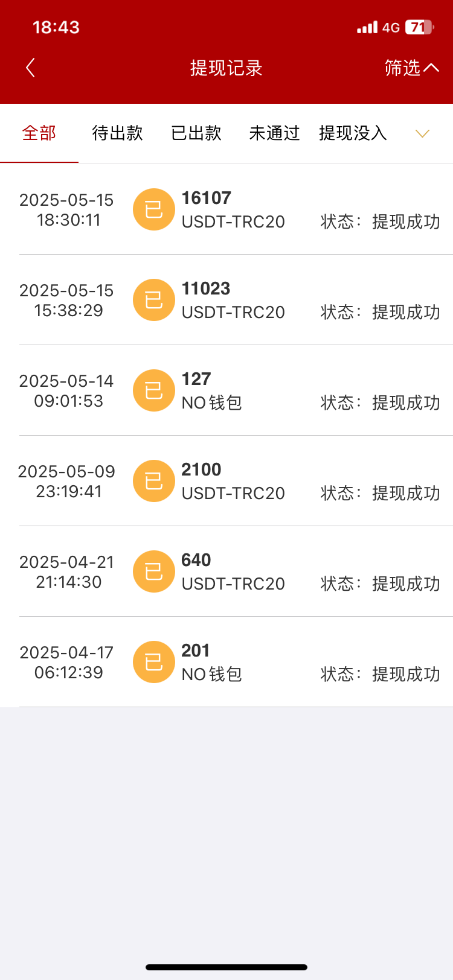This screenshot has height=980, width=453.
Task: Tap the orange icon beside 11023
Action: coord(154,300)
